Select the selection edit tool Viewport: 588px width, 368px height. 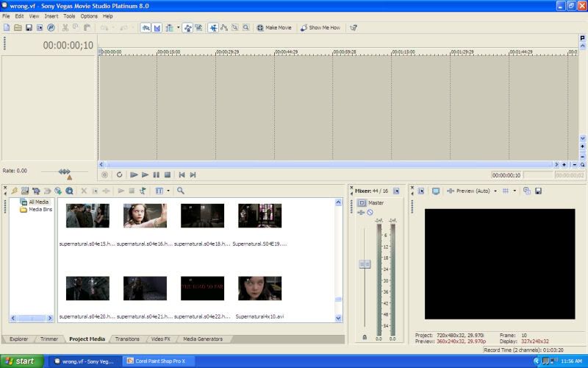coord(235,27)
